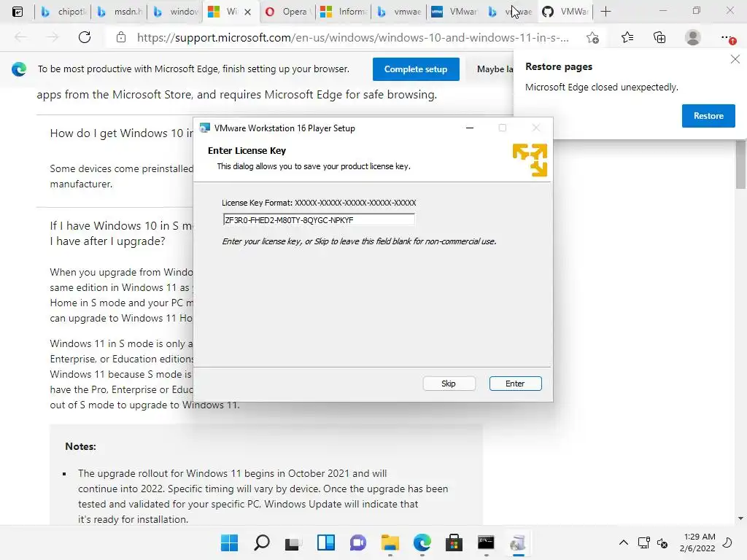This screenshot has height=560, width=747.
Task: Launch Chat from the taskbar
Action: coord(357,542)
